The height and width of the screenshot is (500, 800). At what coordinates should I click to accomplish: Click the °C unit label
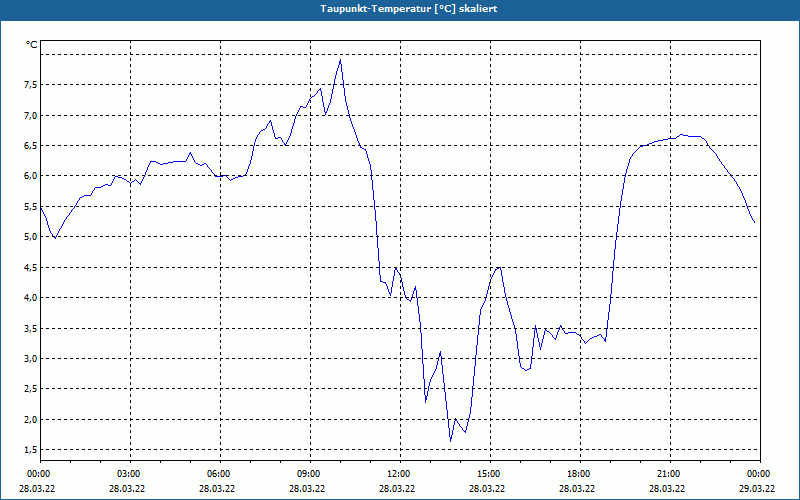pyautogui.click(x=32, y=45)
